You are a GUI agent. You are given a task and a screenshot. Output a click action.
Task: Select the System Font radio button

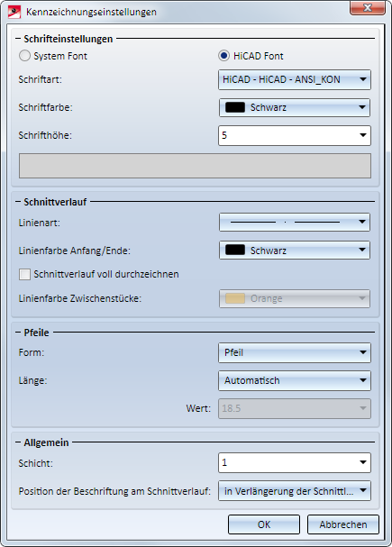tap(24, 56)
